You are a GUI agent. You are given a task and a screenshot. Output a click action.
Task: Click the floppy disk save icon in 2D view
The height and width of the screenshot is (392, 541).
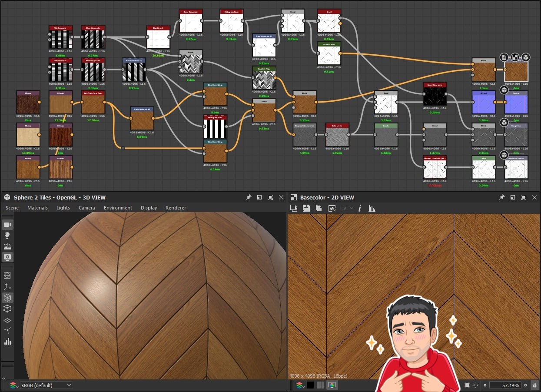306,208
